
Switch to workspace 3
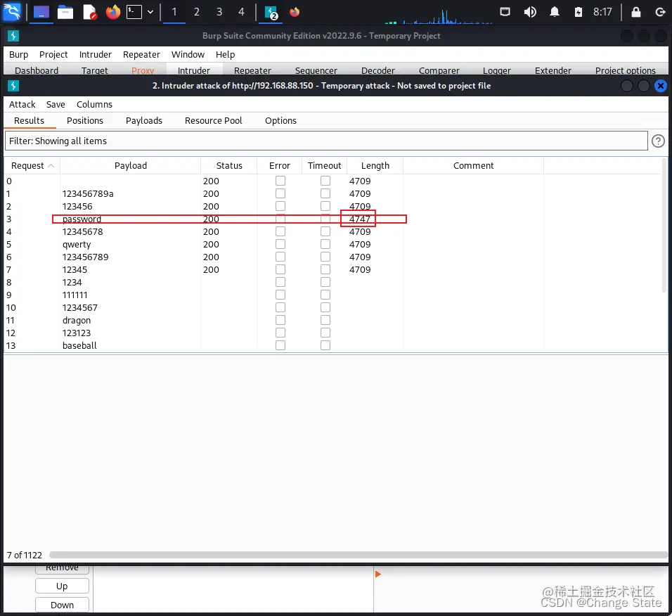click(x=219, y=12)
